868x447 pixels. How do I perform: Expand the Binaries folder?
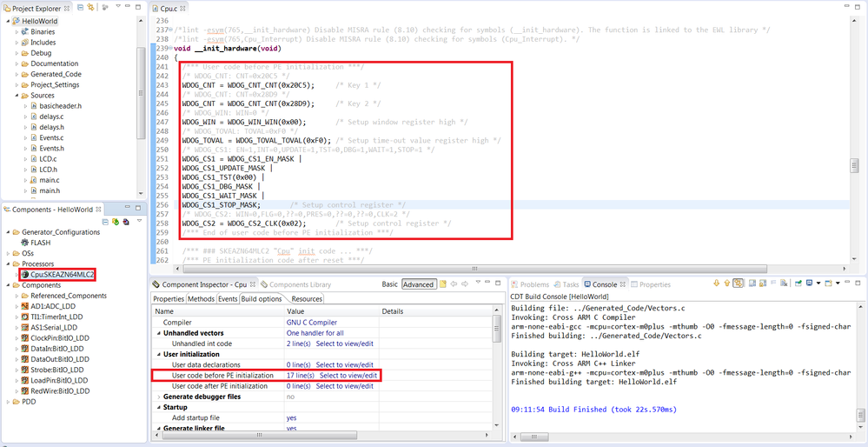click(17, 31)
